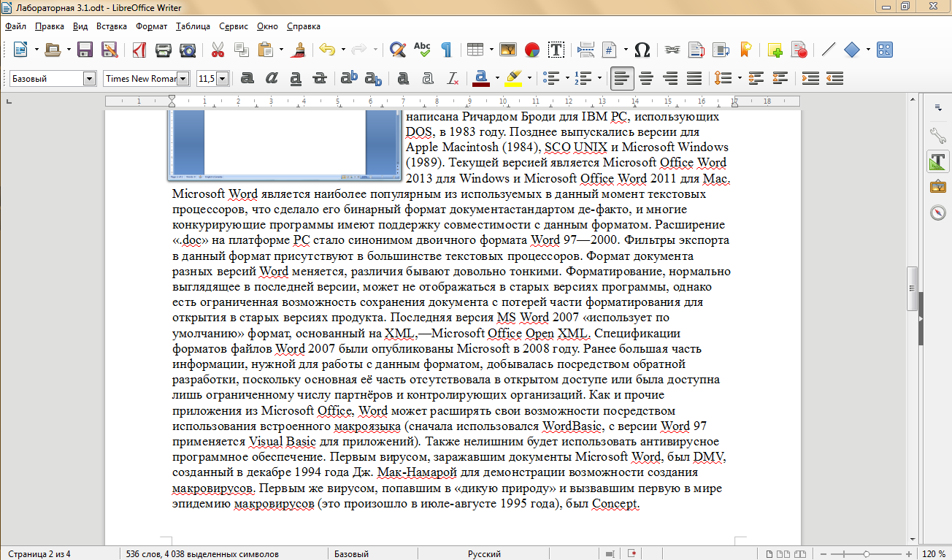
Task: Open the Вставка menu
Action: click(112, 26)
